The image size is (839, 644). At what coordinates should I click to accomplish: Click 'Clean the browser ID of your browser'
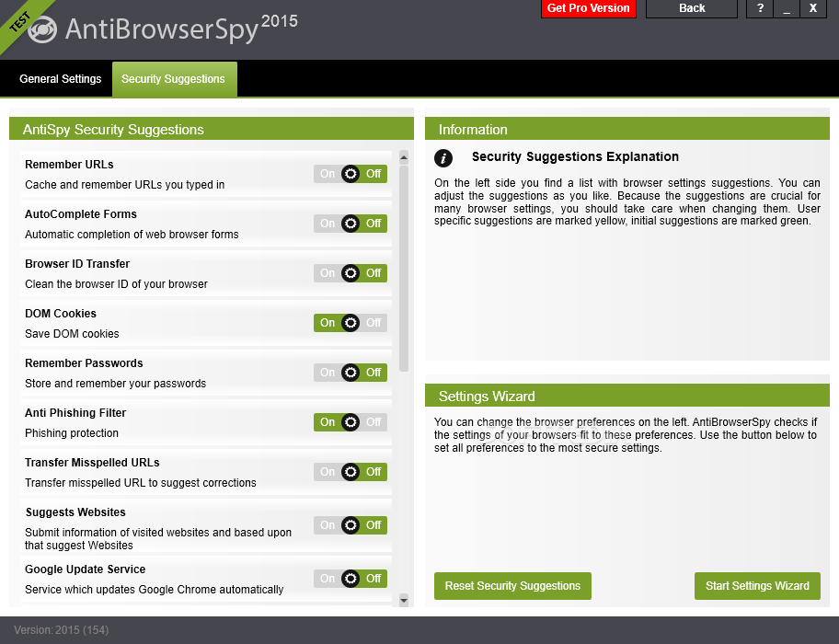point(116,284)
